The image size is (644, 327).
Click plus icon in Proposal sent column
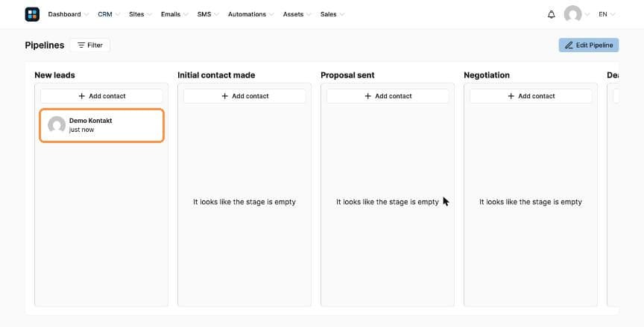click(368, 96)
